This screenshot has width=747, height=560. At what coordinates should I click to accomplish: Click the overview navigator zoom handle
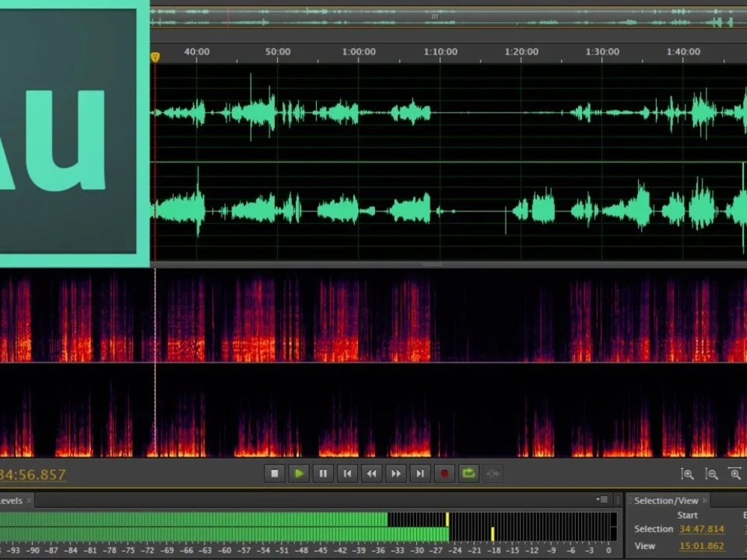(x=435, y=16)
